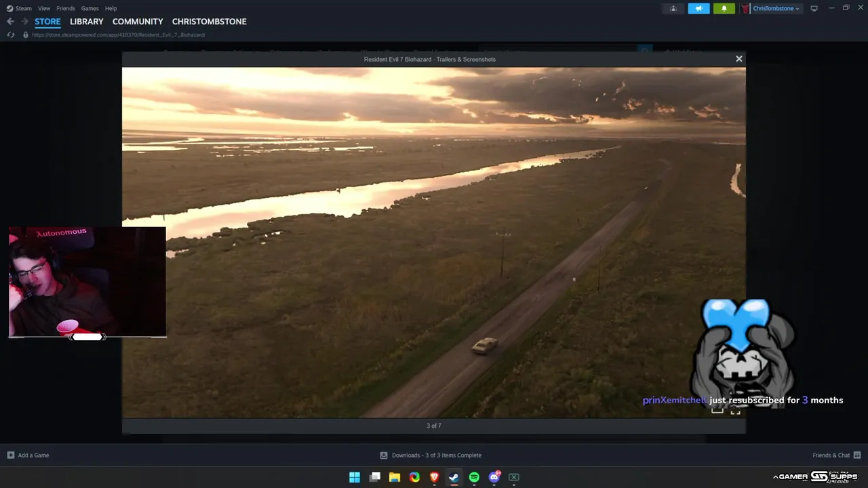Open the green notifications bell button
This screenshot has height=488, width=868.
pos(724,8)
